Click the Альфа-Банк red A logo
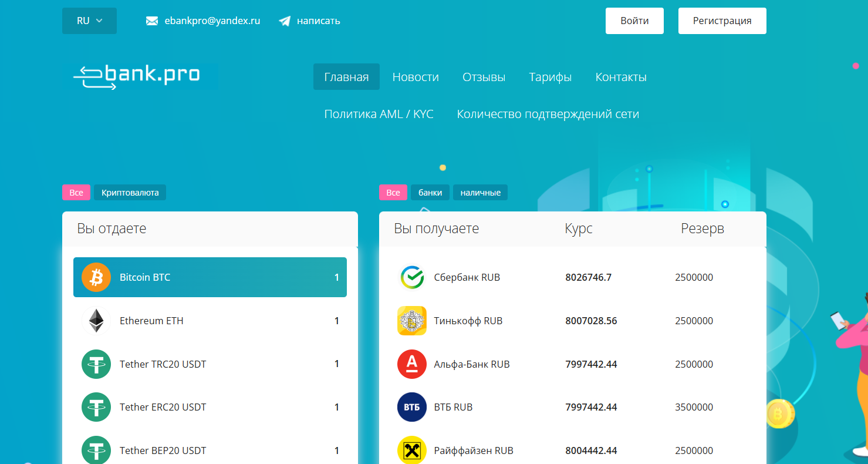Screen dimensions: 868x464 [x=412, y=364]
